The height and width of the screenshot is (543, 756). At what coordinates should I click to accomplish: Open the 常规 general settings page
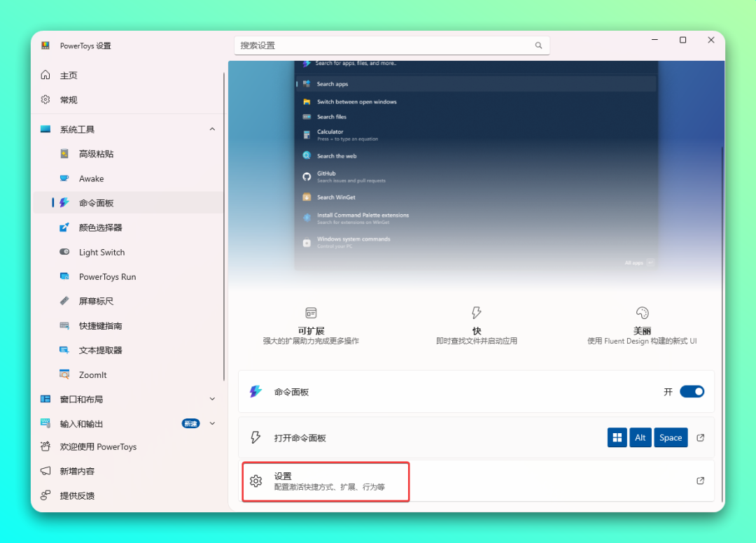(68, 100)
